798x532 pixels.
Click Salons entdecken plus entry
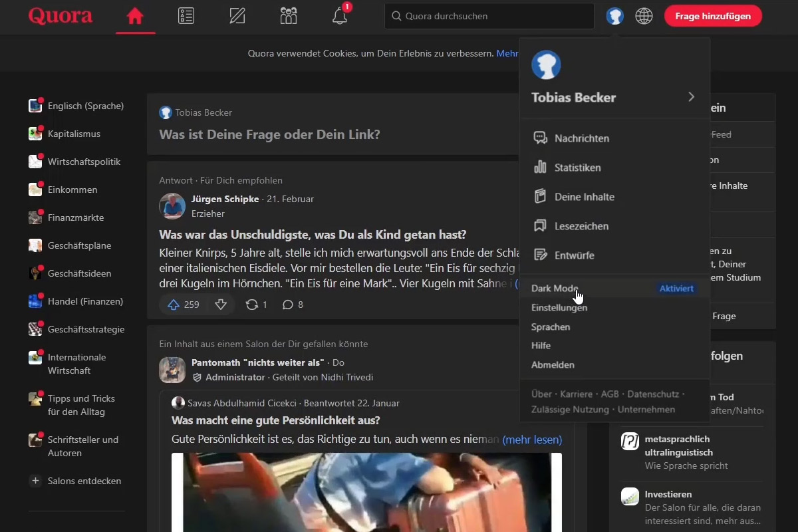[x=75, y=481]
